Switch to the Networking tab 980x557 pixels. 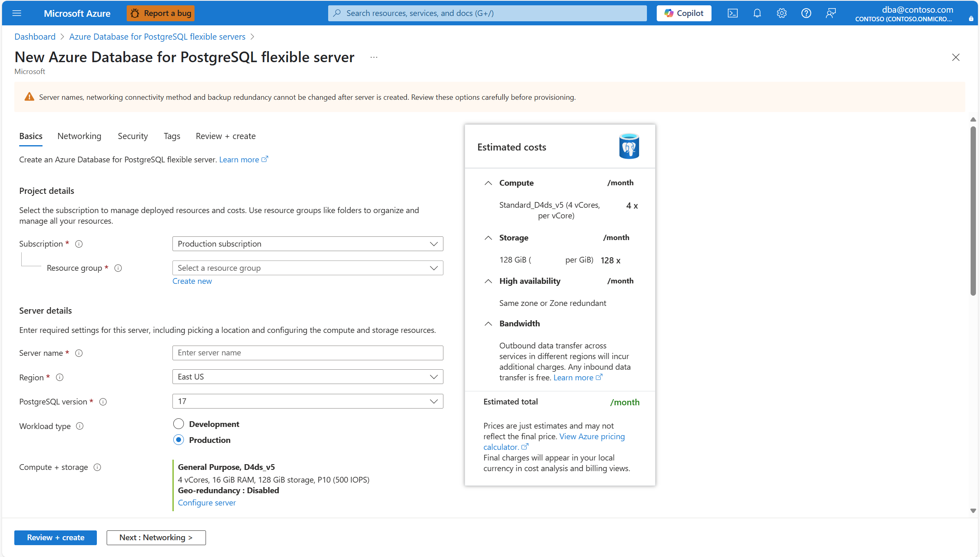point(79,136)
